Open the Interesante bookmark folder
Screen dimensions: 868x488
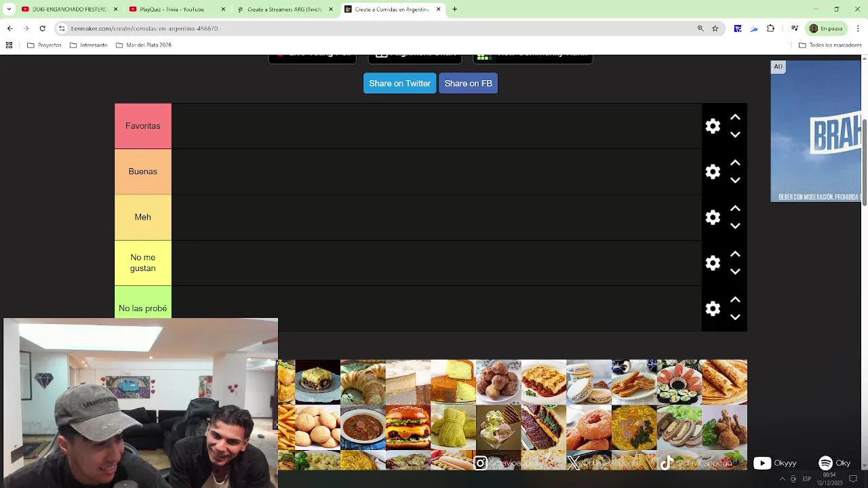[88, 45]
